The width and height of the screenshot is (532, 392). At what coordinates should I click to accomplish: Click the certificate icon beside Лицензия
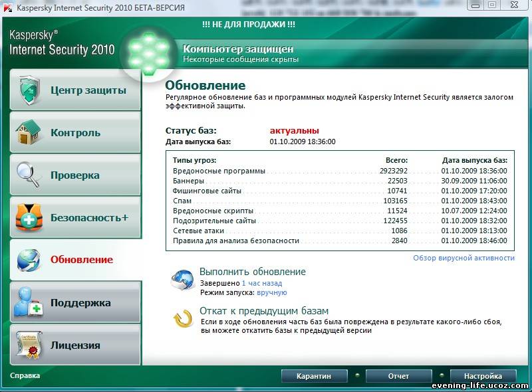[x=29, y=345]
